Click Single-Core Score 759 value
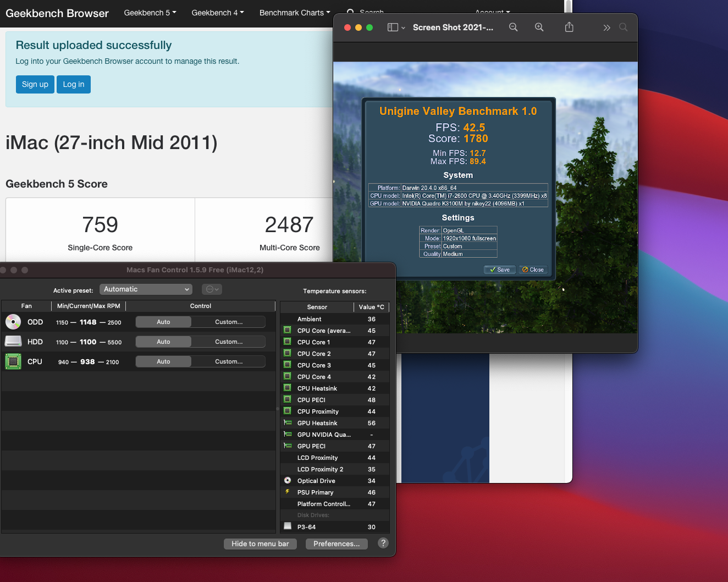The image size is (728, 582). pyautogui.click(x=100, y=224)
